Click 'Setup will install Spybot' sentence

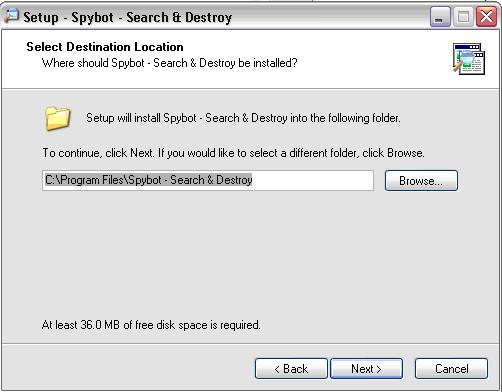point(243,118)
